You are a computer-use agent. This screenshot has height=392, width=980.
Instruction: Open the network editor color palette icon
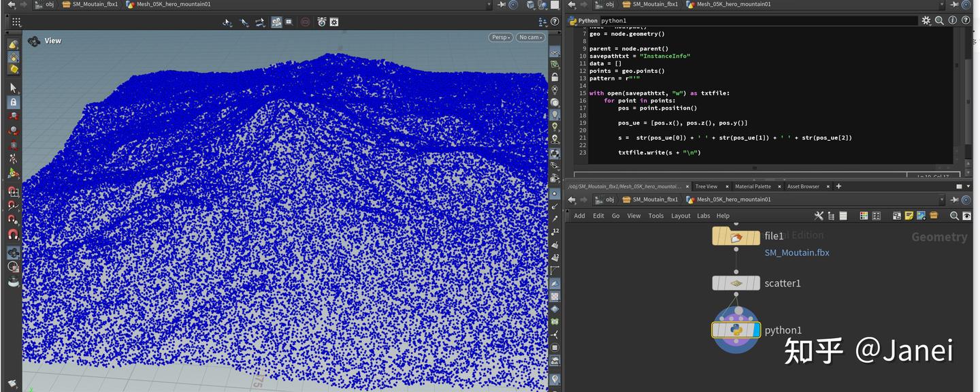tap(864, 216)
